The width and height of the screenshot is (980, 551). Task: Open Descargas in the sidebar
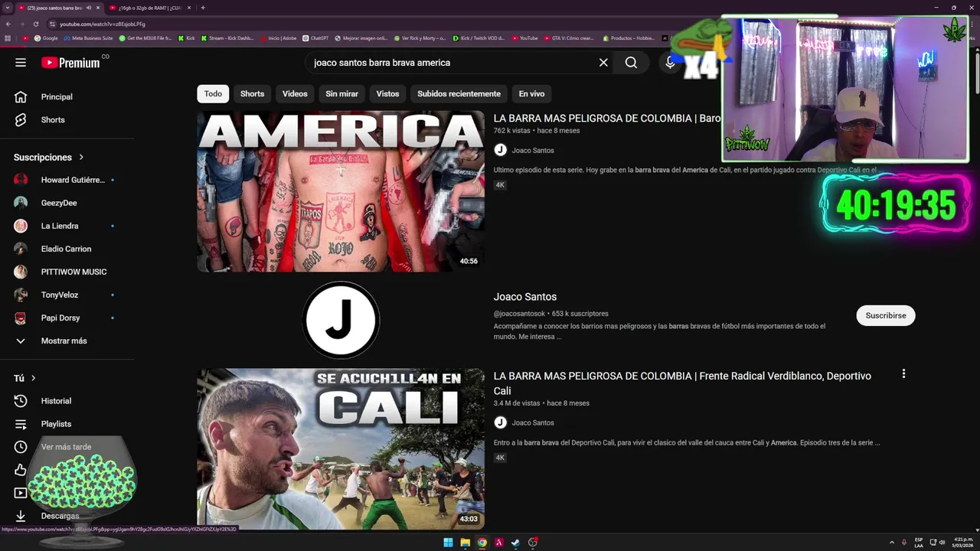tap(60, 516)
